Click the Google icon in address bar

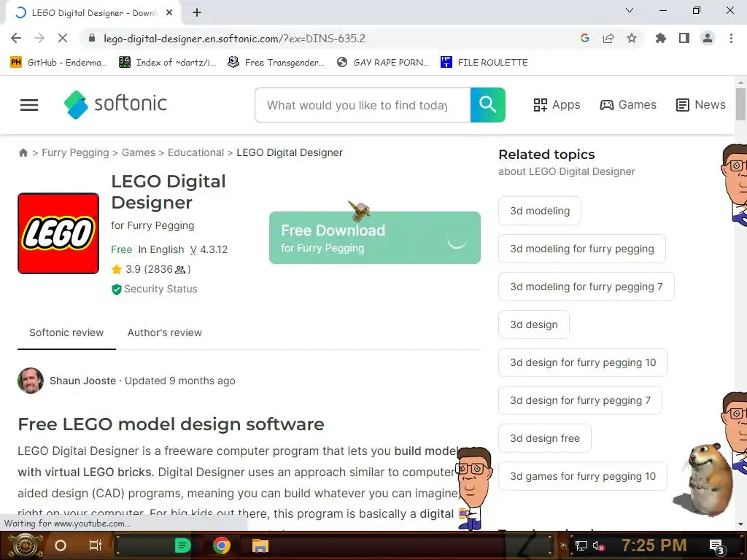[585, 38]
